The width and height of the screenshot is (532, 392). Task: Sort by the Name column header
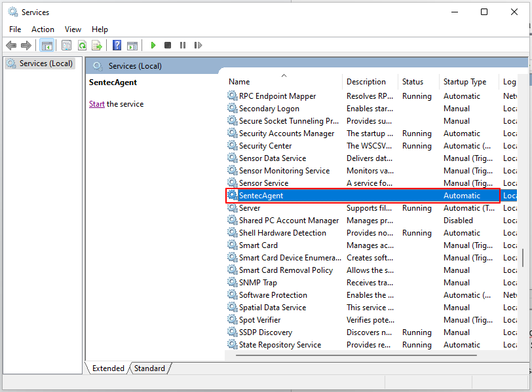point(284,82)
